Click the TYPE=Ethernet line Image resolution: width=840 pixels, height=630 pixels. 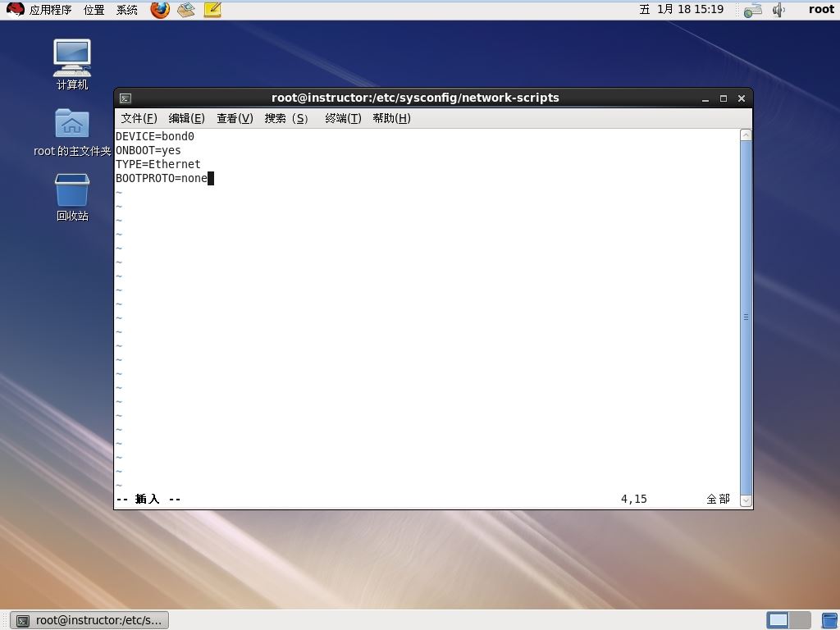158,164
